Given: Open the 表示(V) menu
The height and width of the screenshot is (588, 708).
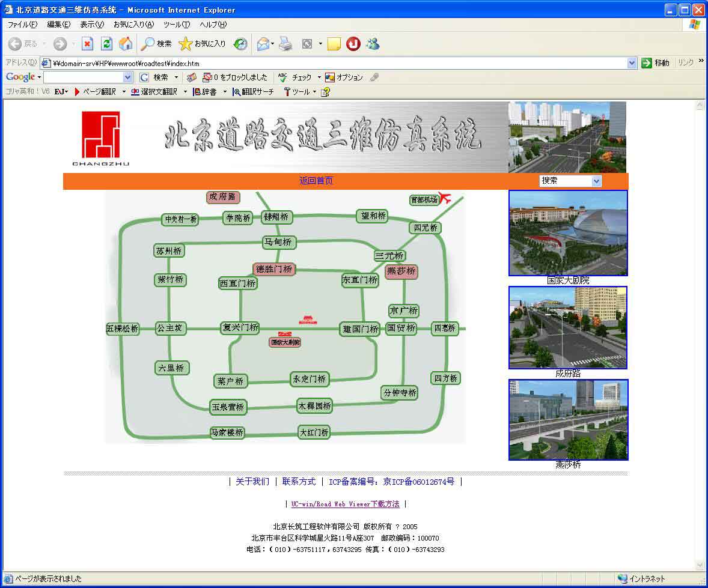Looking at the screenshot, I should 92,25.
